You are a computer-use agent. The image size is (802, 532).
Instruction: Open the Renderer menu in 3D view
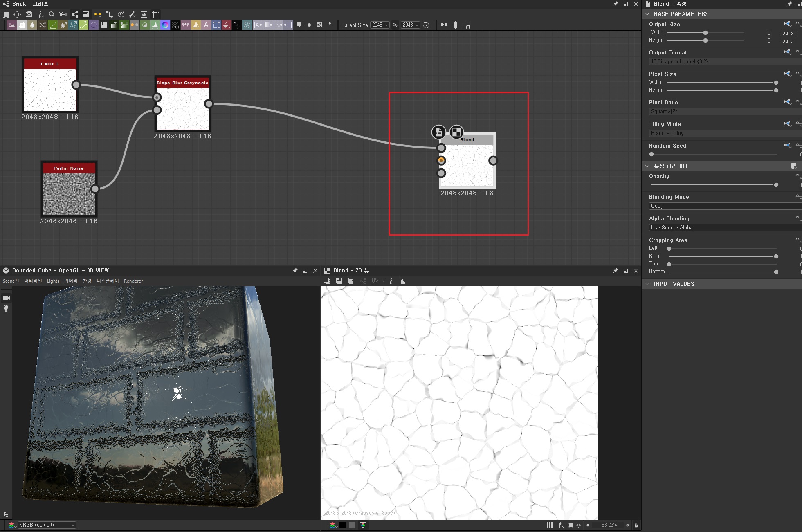[133, 281]
